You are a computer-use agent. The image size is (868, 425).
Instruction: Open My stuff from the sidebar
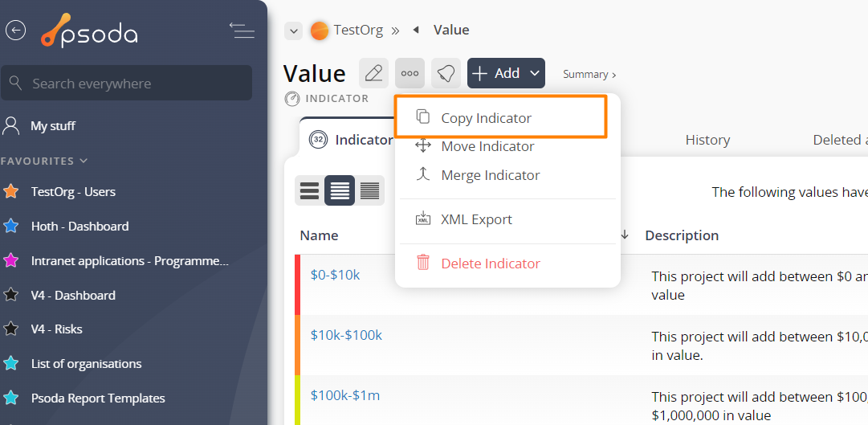[x=53, y=126]
